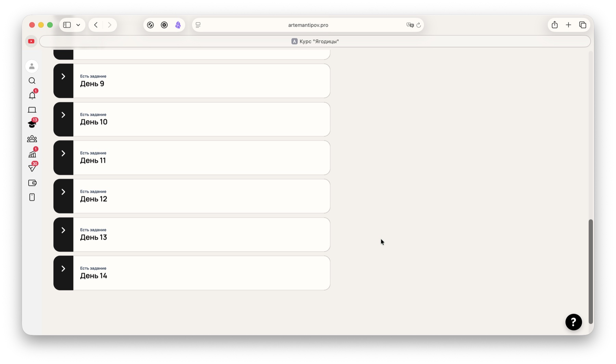Expand the День 9 lesson
The image size is (616, 364).
click(63, 77)
